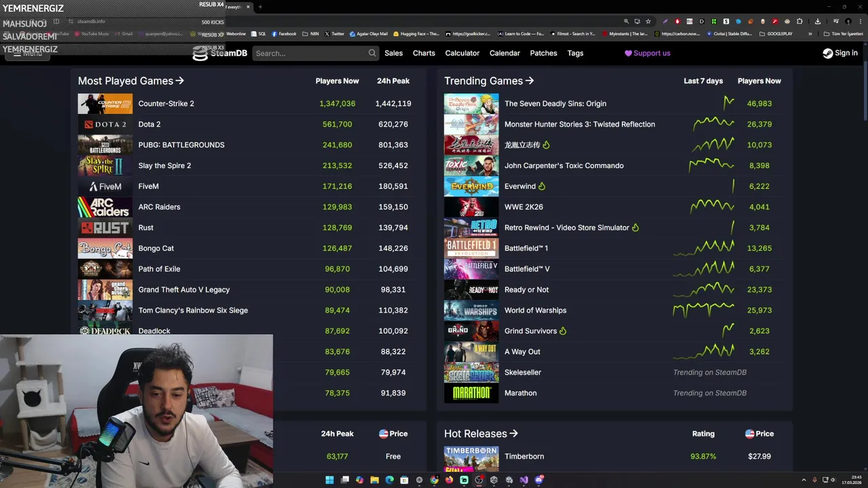The height and width of the screenshot is (488, 868).
Task: Close the current browser tab
Action: tap(248, 7)
